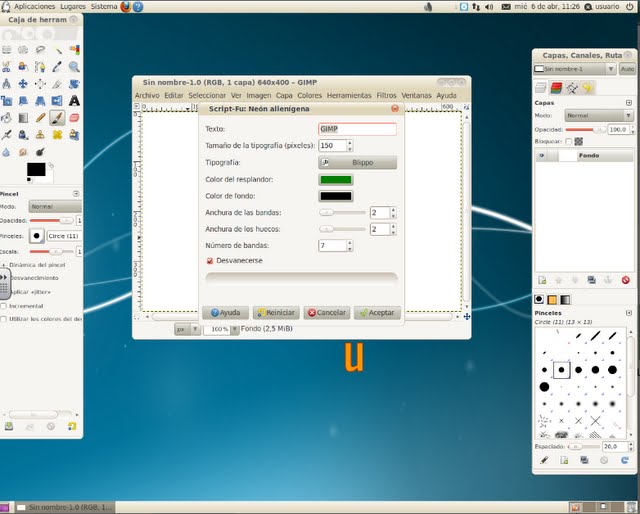Select the Free Select lasso tool
640x514 pixels.
(40, 50)
